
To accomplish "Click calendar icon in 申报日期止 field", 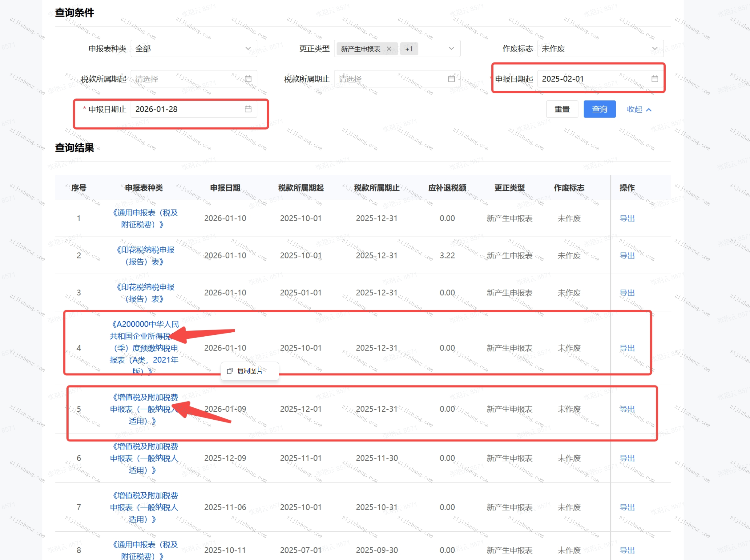I will (248, 109).
